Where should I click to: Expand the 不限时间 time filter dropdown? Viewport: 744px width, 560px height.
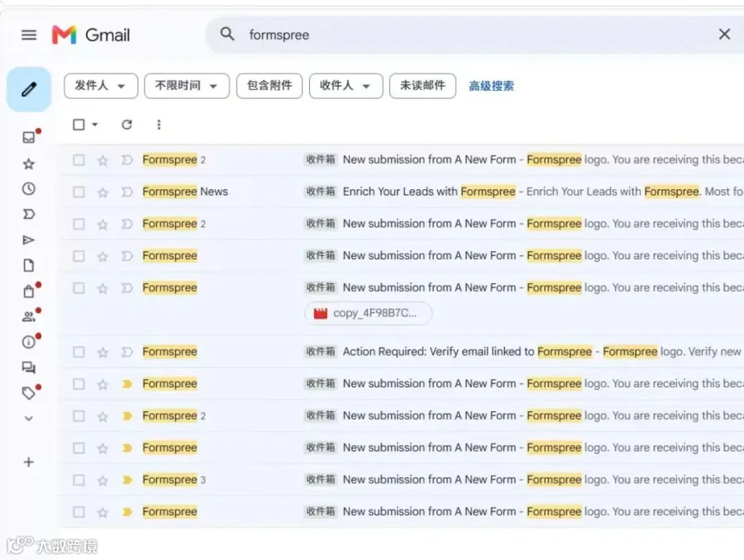pos(187,86)
